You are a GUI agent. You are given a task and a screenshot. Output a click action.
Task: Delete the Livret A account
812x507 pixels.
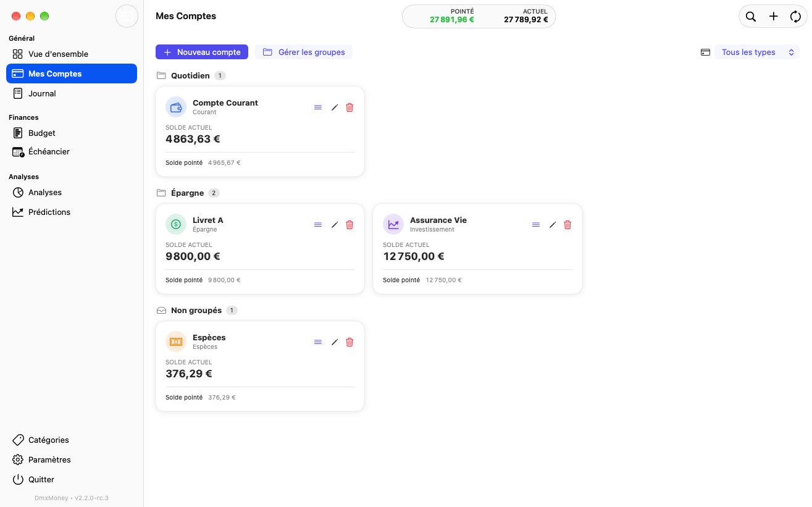pos(349,225)
